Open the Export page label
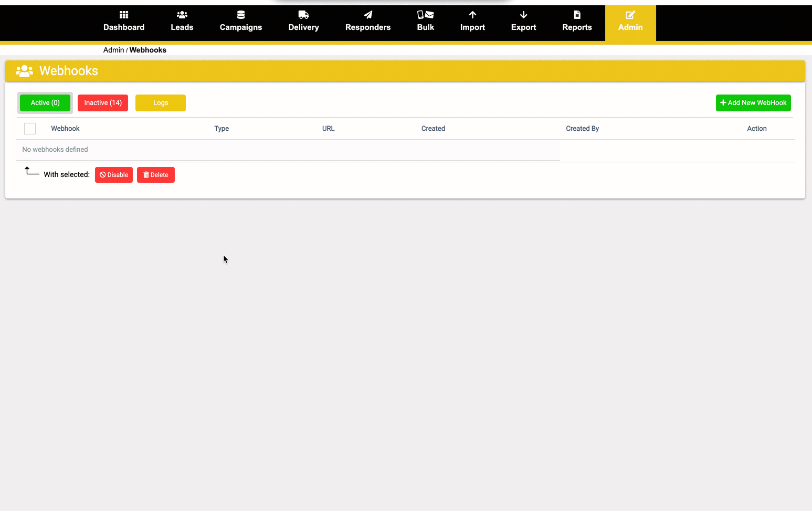 click(523, 27)
